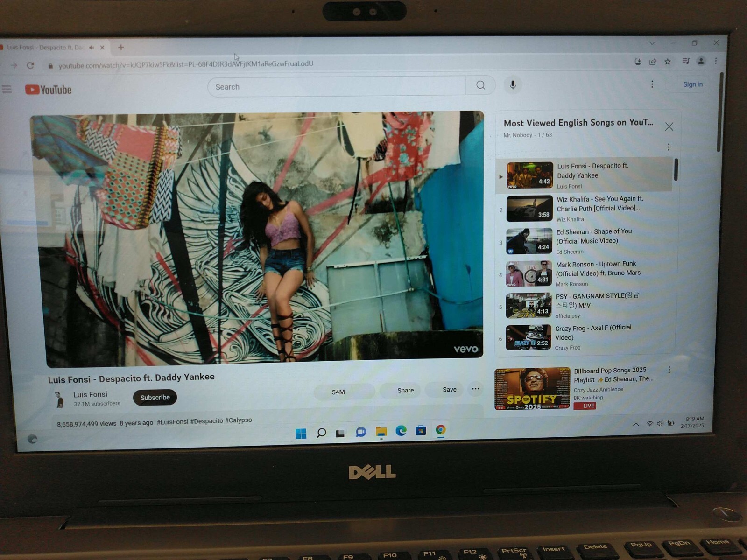Open the Windows Start menu
Image resolution: width=747 pixels, height=560 pixels.
[x=301, y=434]
